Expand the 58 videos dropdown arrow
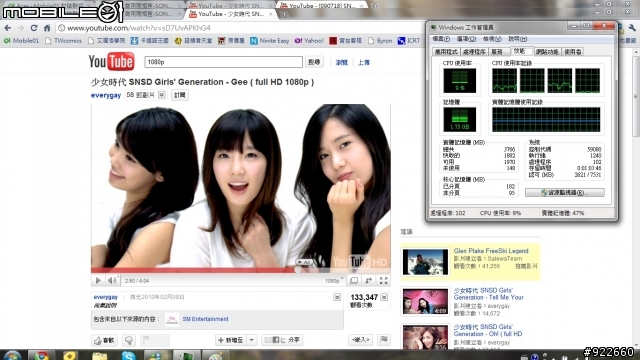640x360 pixels. tap(162, 95)
